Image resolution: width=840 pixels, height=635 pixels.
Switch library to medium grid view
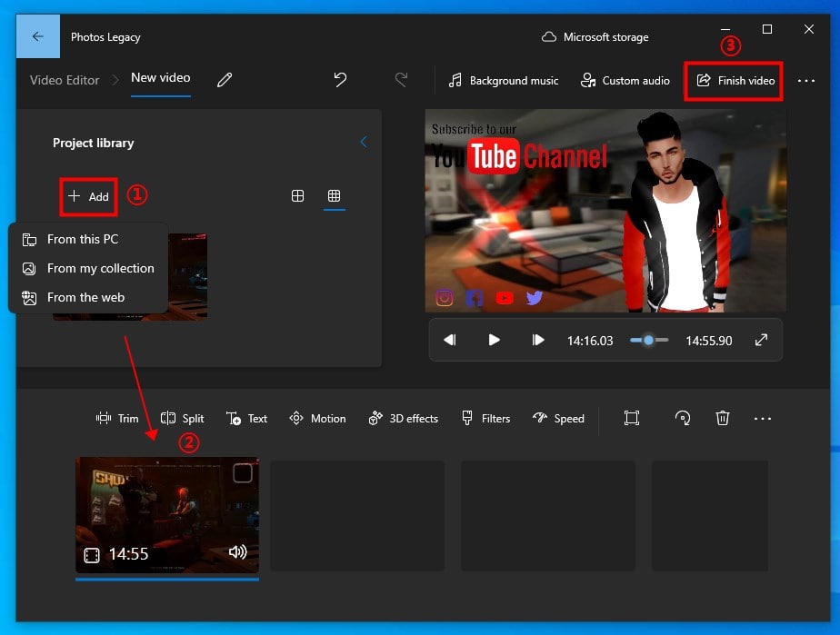point(297,196)
